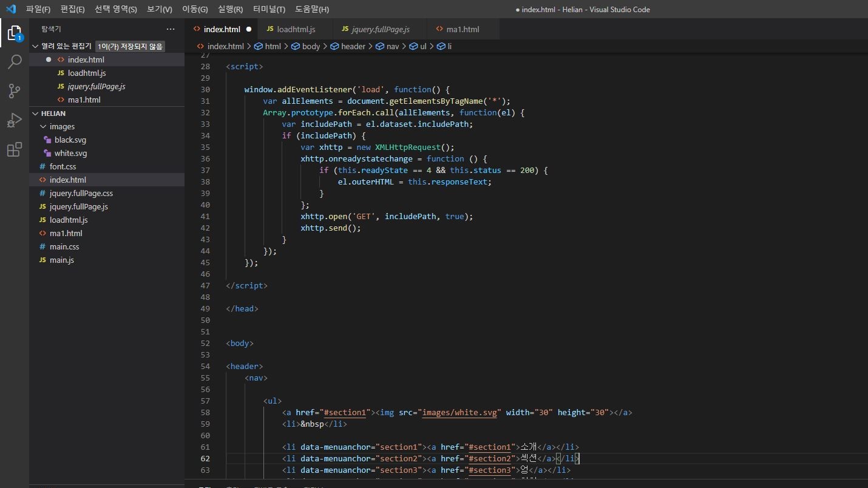Collapse the images folder
This screenshot has height=488, width=868.
tap(43, 127)
